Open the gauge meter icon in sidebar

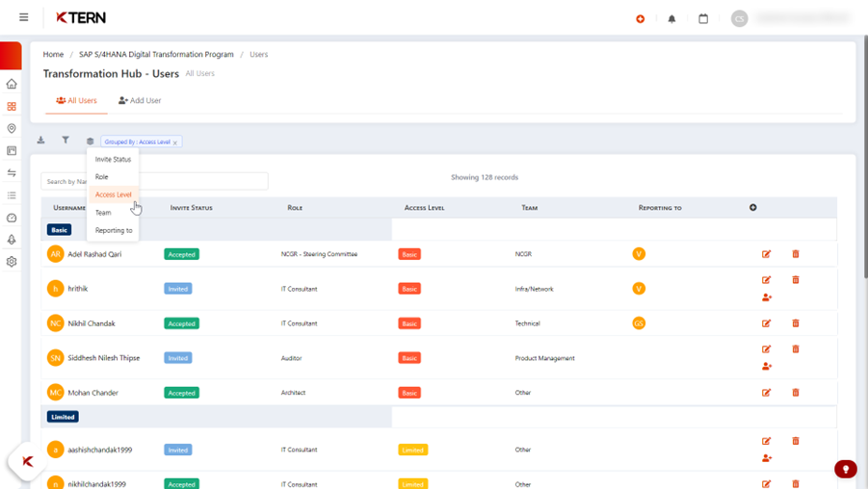click(12, 218)
